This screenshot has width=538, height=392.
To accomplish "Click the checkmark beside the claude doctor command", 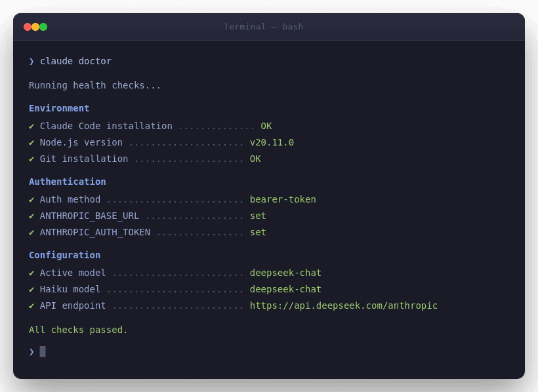I will point(31,61).
